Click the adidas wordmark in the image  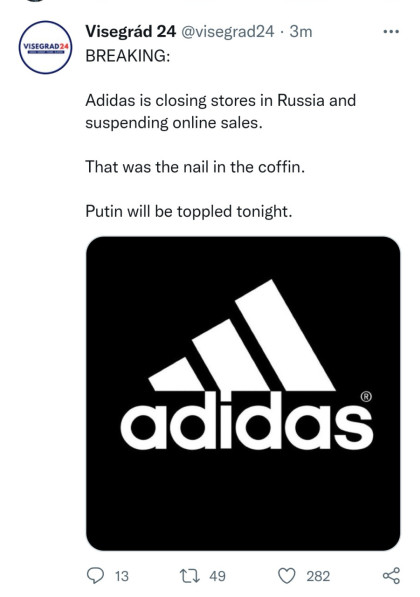(x=246, y=421)
